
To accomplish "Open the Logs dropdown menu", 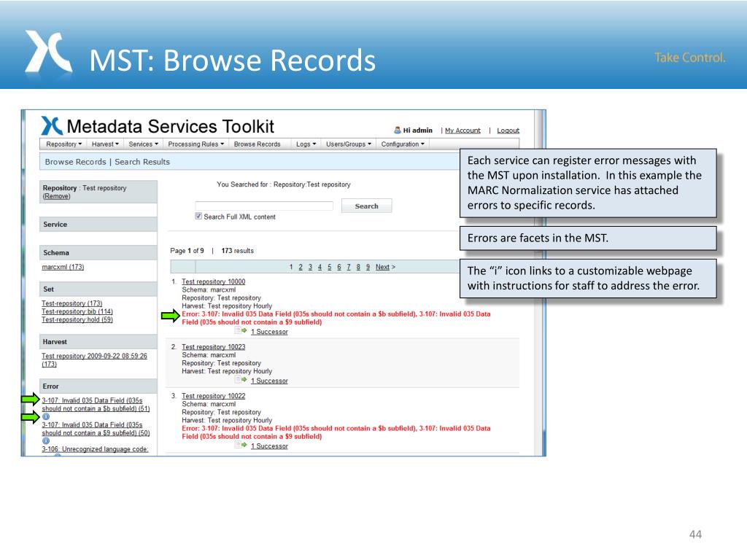I will (x=306, y=144).
